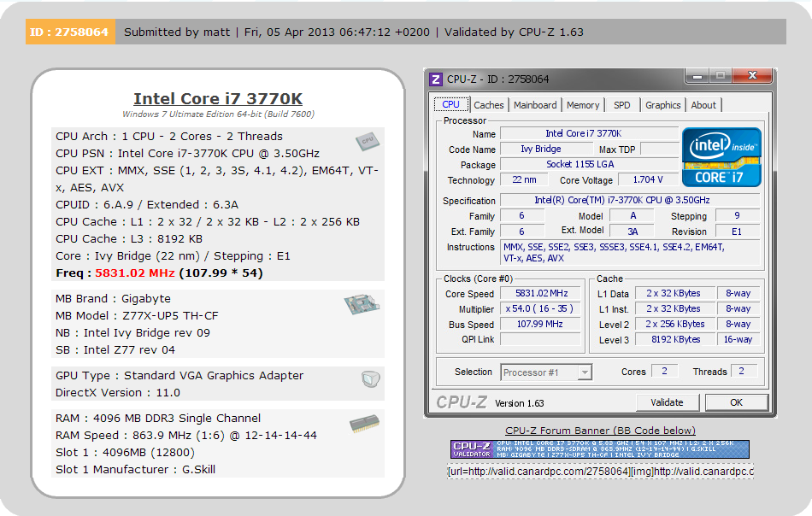
Task: Click the motherboard icon beside MB Brand
Action: (x=362, y=304)
